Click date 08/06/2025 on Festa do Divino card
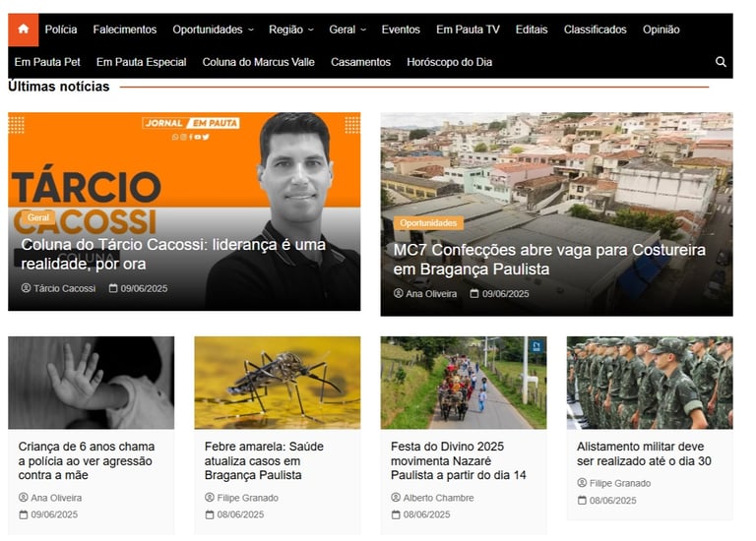Screen dimensions: 756x541 (426, 514)
